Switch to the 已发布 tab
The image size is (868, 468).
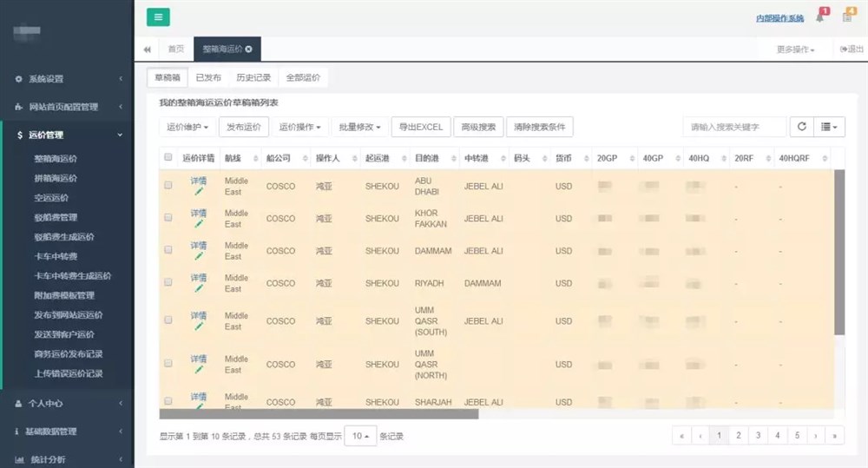pyautogui.click(x=208, y=77)
